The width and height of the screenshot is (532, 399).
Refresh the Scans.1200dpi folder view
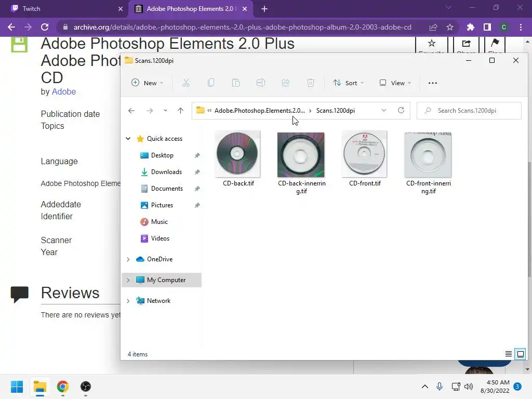pyautogui.click(x=401, y=110)
